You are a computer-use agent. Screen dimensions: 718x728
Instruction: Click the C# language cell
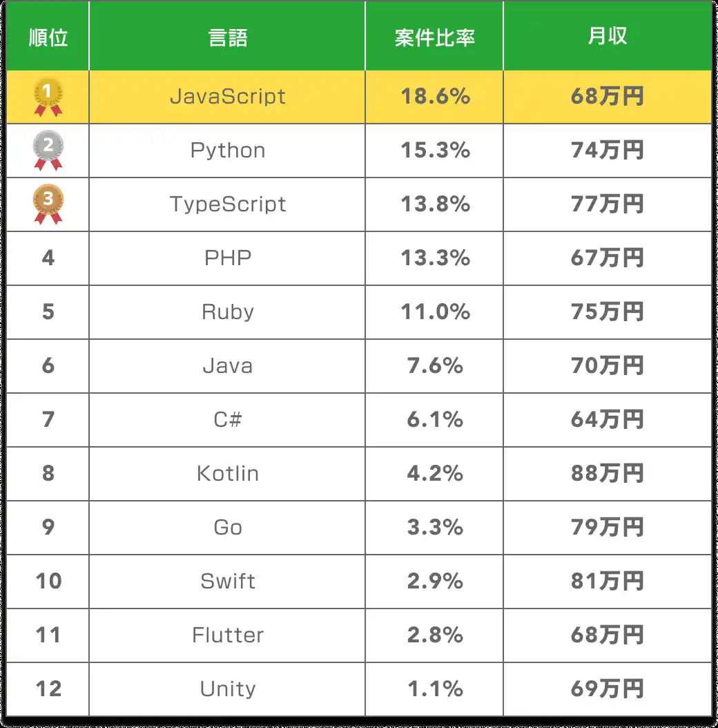[x=227, y=420]
